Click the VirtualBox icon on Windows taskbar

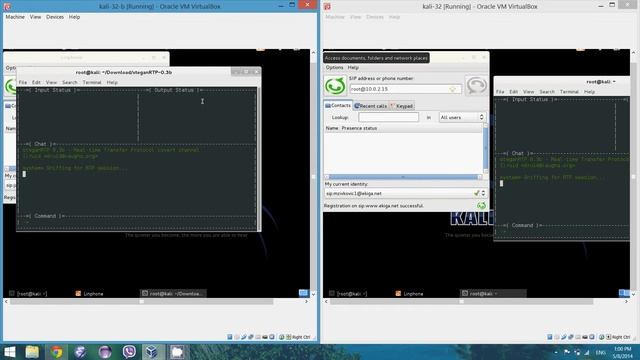[152, 352]
